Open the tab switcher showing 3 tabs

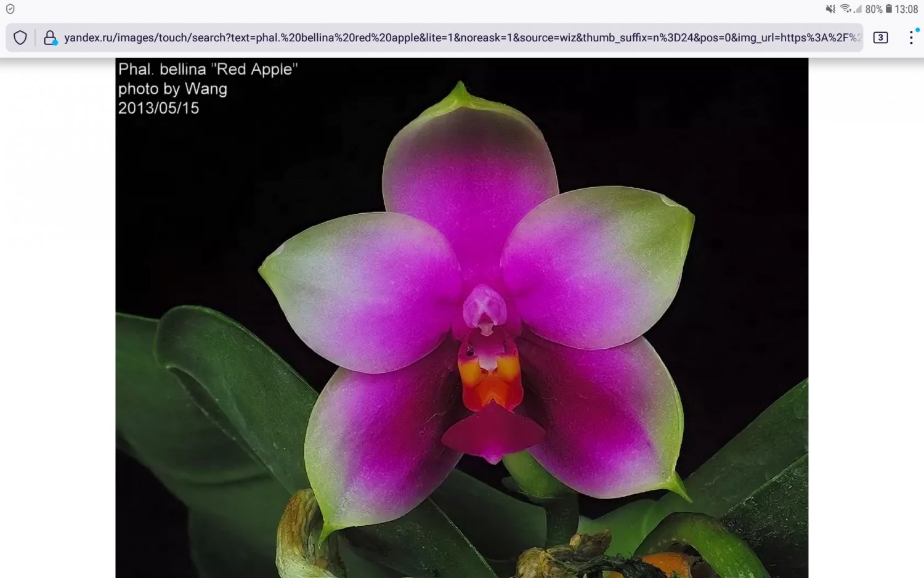[x=880, y=38]
